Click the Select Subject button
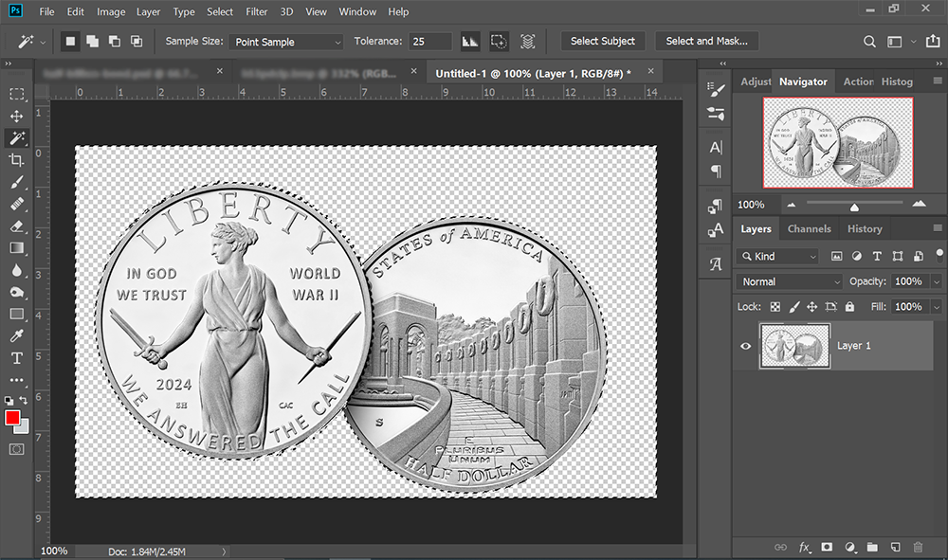The height and width of the screenshot is (560, 948). click(603, 41)
